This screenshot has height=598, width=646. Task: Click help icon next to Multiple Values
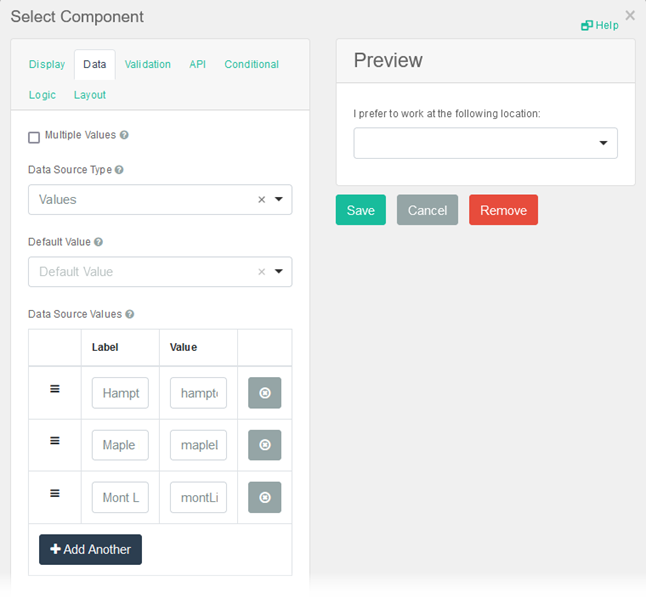click(124, 135)
